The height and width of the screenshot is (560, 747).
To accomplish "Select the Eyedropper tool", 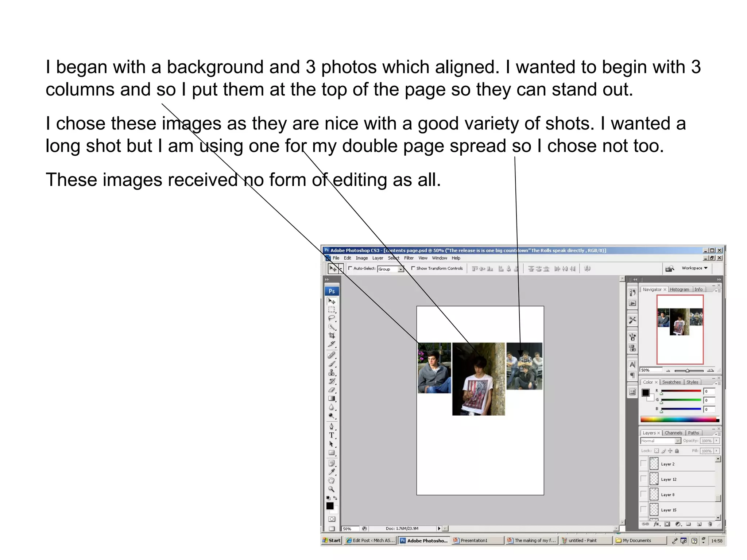I will 332,472.
